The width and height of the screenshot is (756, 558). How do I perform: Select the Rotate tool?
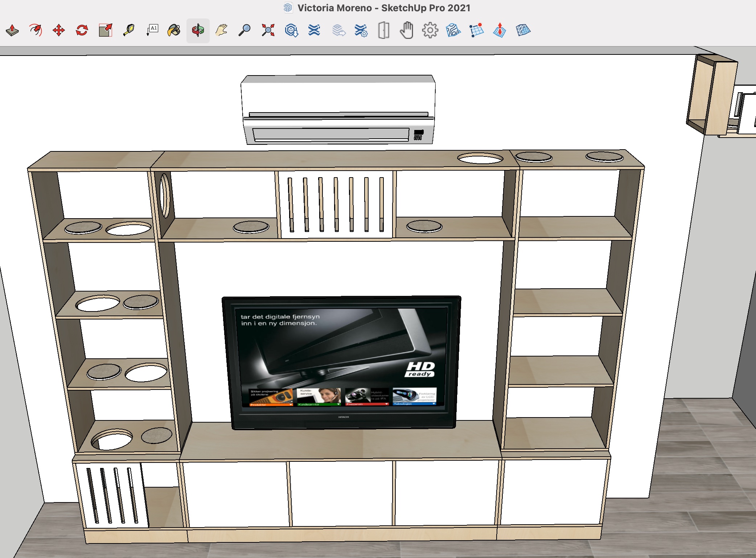click(x=82, y=30)
